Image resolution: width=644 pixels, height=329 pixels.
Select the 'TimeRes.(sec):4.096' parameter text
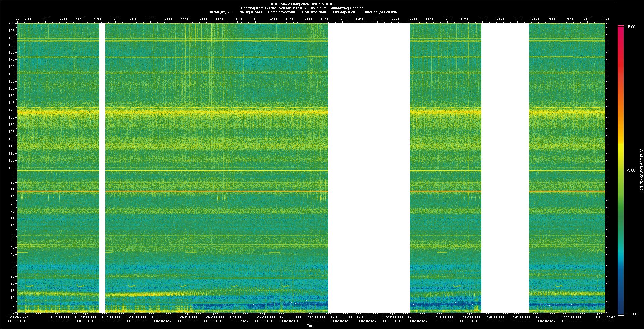pos(379,12)
